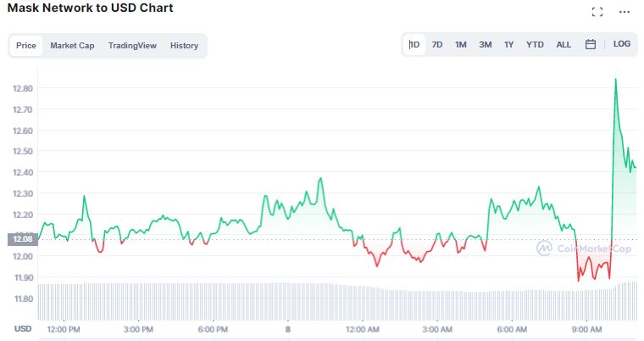The height and width of the screenshot is (341, 644).
Task: Select the Price tab
Action: 26,46
